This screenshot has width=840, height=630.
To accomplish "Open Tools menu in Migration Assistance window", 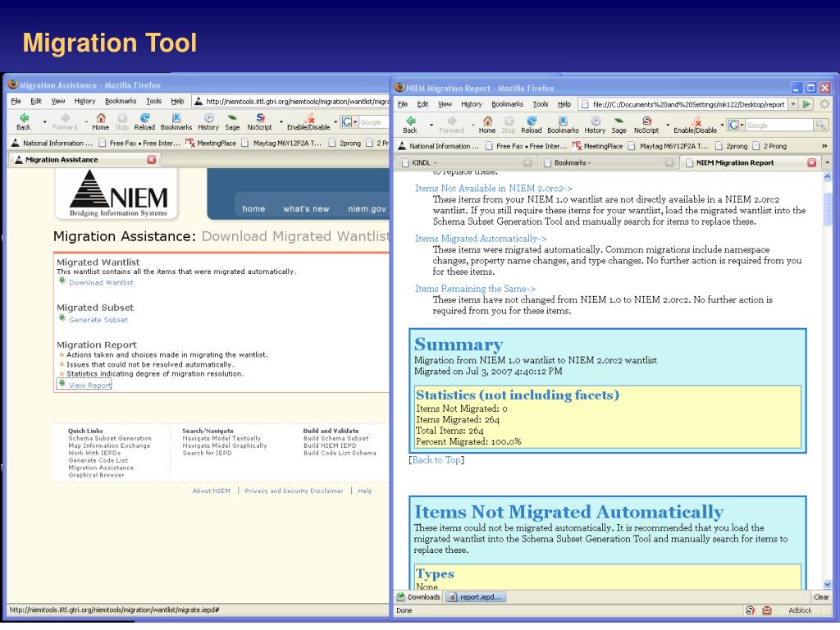I will pyautogui.click(x=153, y=101).
